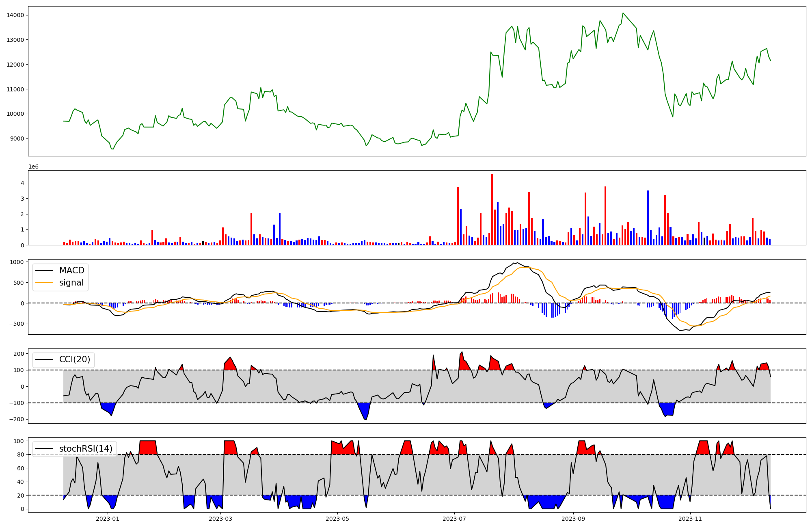Click the orange signal line sample in legend
This screenshot has width=812, height=528.
(x=44, y=283)
